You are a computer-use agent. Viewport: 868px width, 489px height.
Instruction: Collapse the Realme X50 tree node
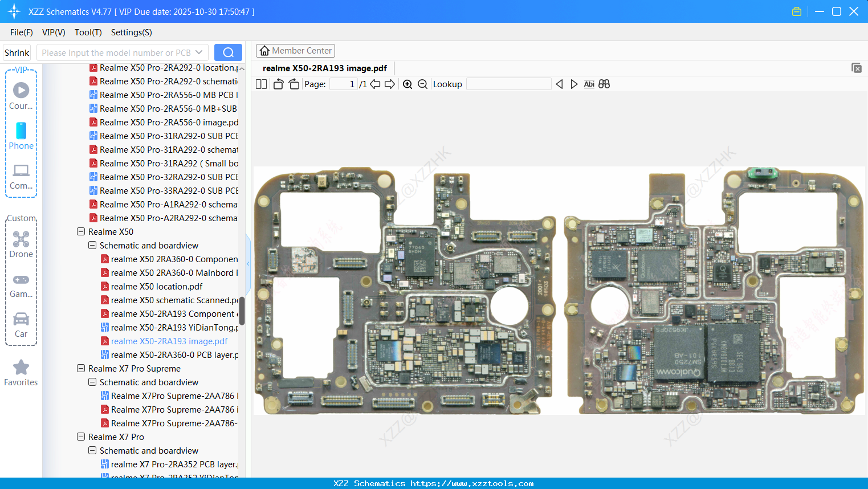point(81,232)
